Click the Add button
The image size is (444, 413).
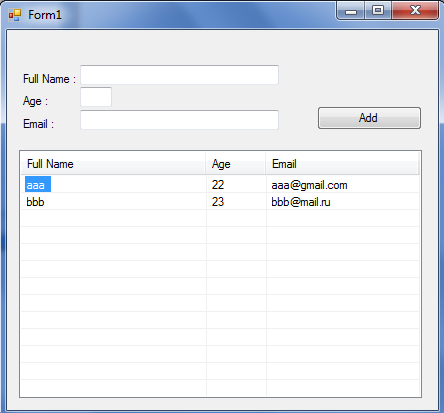coord(369,118)
